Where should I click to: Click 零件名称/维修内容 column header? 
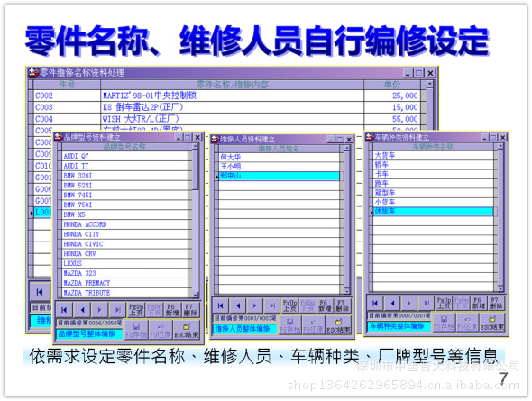(232, 85)
